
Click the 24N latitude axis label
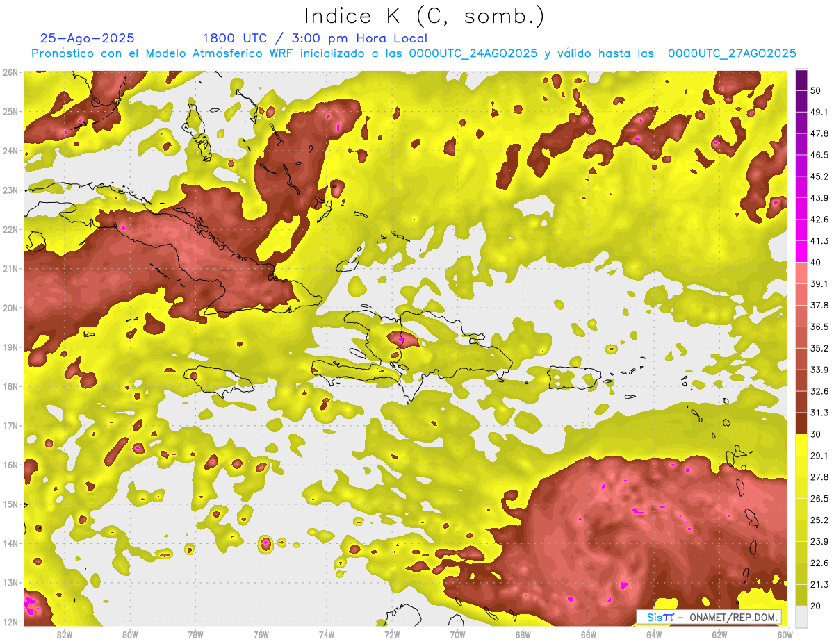coord(10,151)
